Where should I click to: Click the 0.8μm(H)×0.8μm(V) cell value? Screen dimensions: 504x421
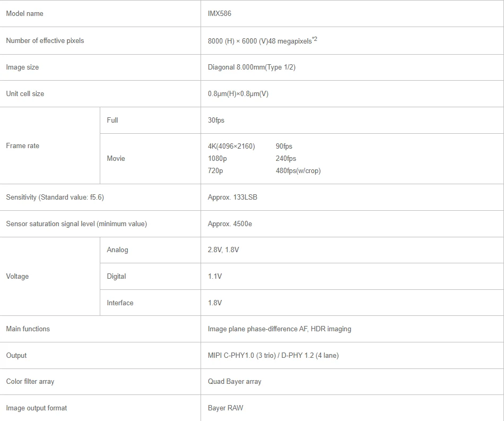click(x=238, y=94)
